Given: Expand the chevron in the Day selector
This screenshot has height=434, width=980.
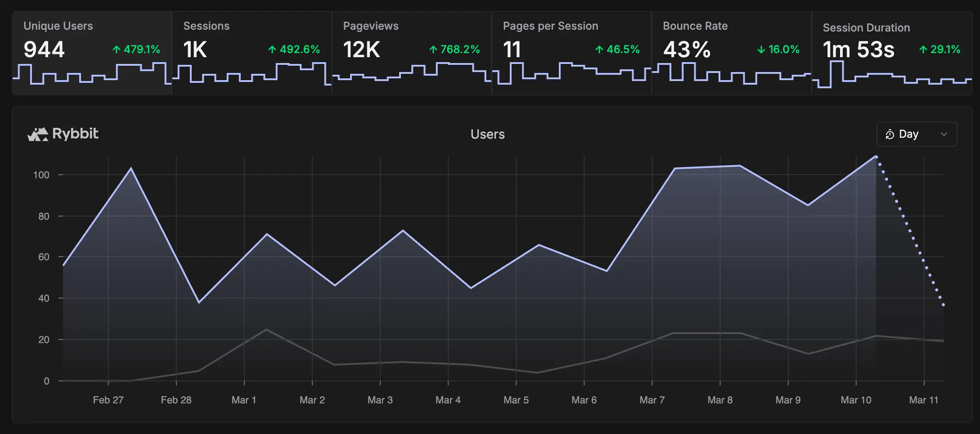Looking at the screenshot, I should tap(944, 134).
